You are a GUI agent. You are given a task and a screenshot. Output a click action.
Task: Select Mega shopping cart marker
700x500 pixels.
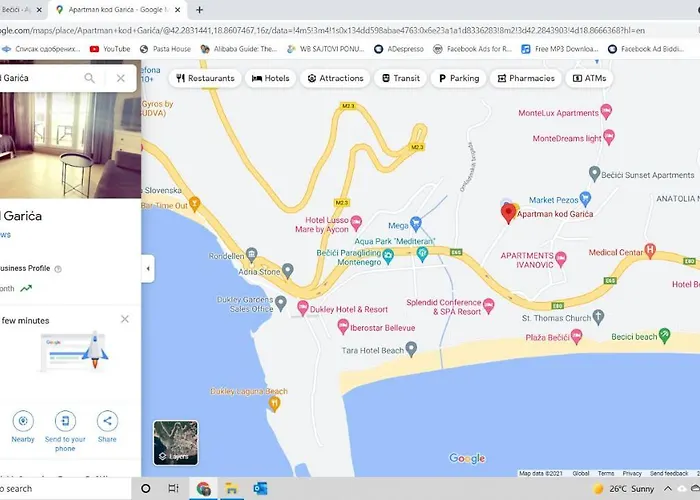coord(416,224)
